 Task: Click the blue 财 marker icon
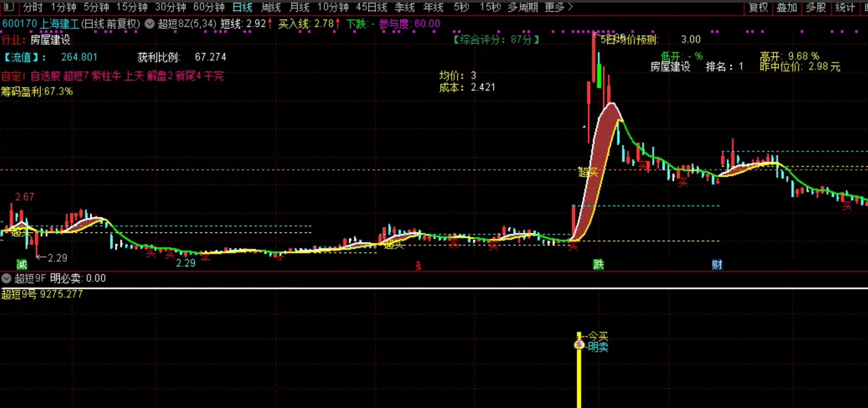tap(716, 264)
